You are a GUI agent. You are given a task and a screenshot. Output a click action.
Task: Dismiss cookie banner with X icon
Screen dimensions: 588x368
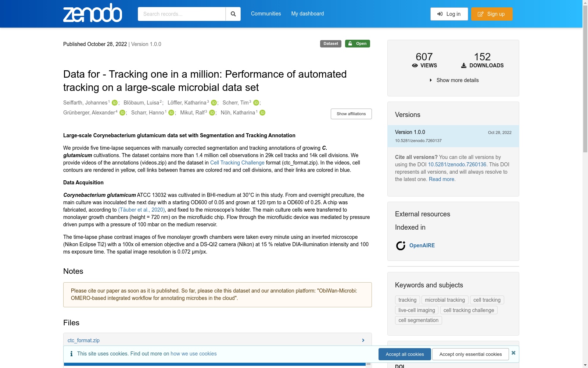513,353
